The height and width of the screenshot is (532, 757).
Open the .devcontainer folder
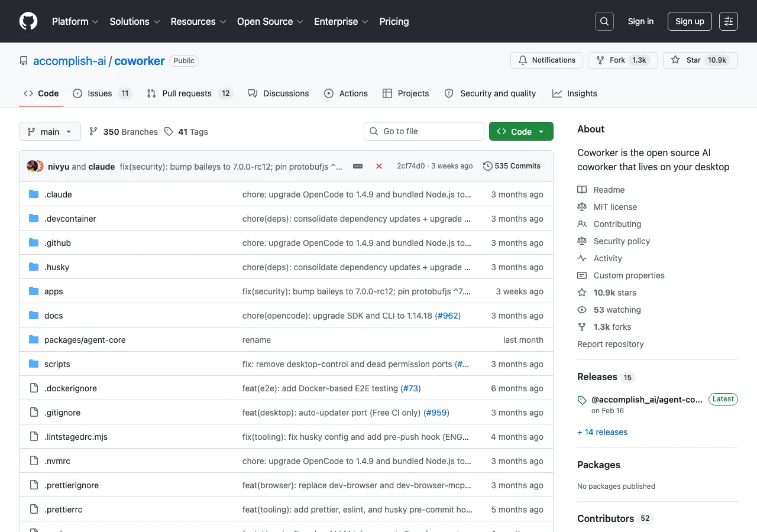[70, 219]
